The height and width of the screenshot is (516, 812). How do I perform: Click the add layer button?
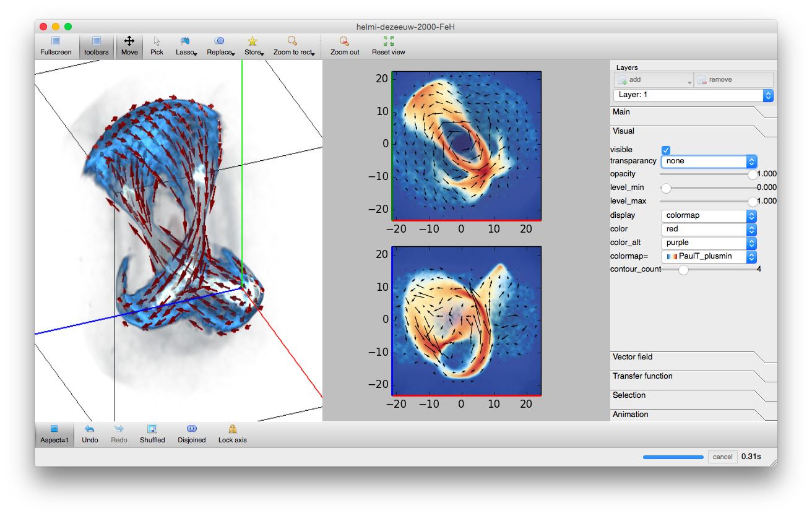pyautogui.click(x=653, y=80)
